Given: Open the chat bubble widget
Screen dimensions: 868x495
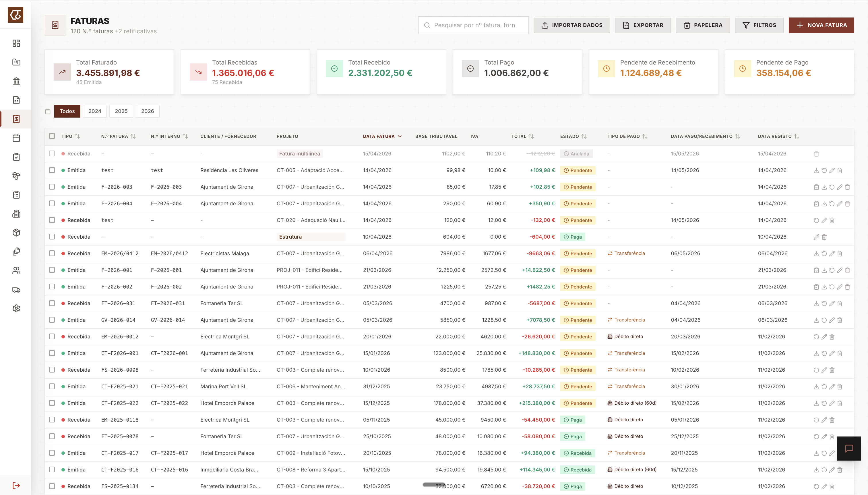Looking at the screenshot, I should (849, 449).
